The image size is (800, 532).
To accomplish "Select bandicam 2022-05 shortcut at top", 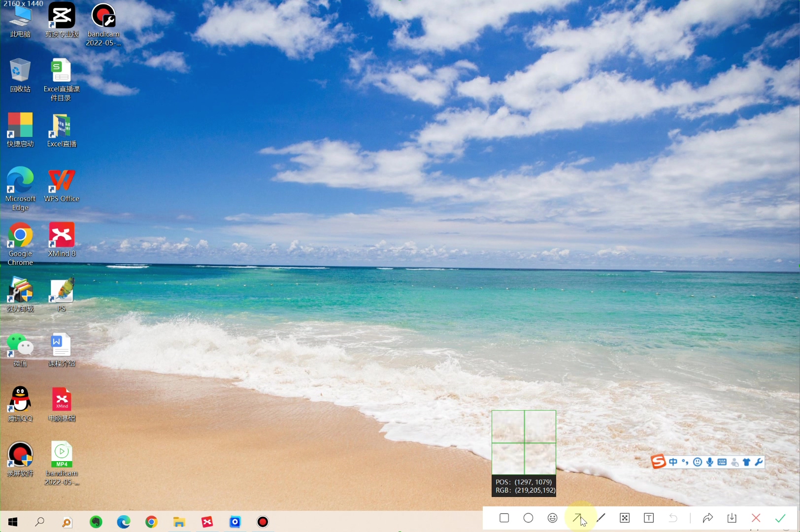I will click(103, 25).
